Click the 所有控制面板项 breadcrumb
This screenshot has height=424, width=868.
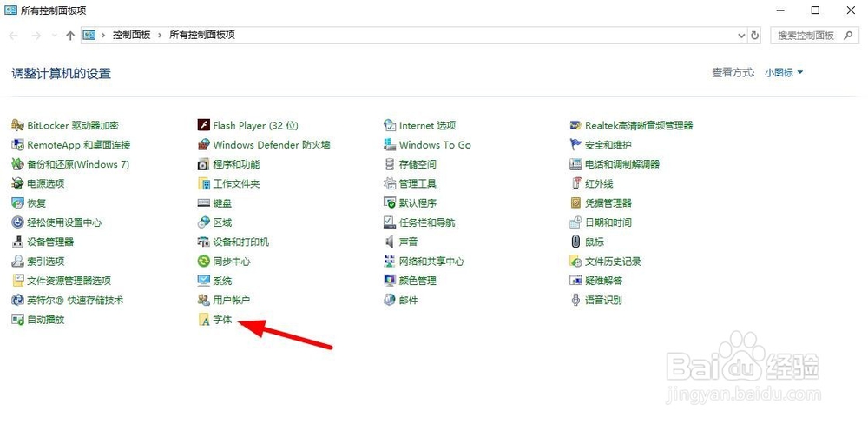pyautogui.click(x=202, y=35)
